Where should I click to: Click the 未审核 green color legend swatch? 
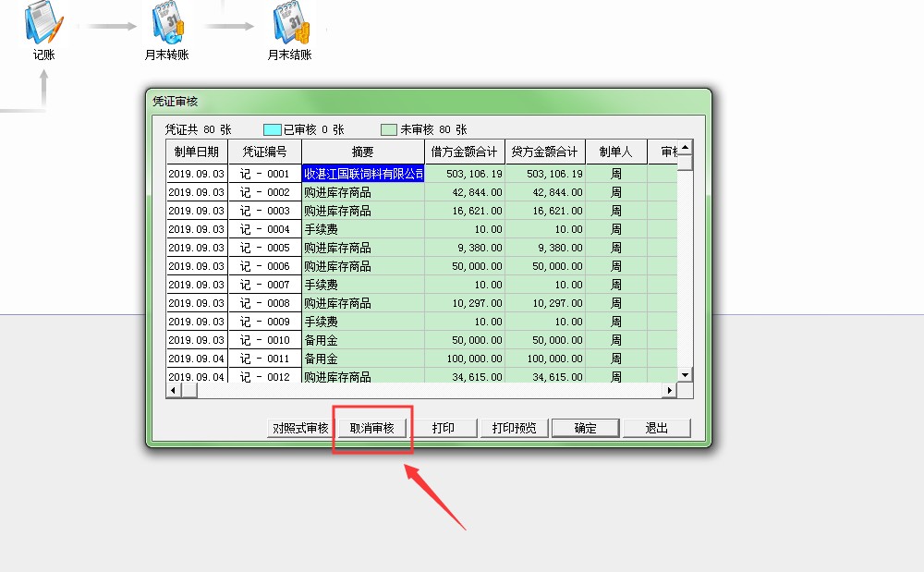(389, 129)
